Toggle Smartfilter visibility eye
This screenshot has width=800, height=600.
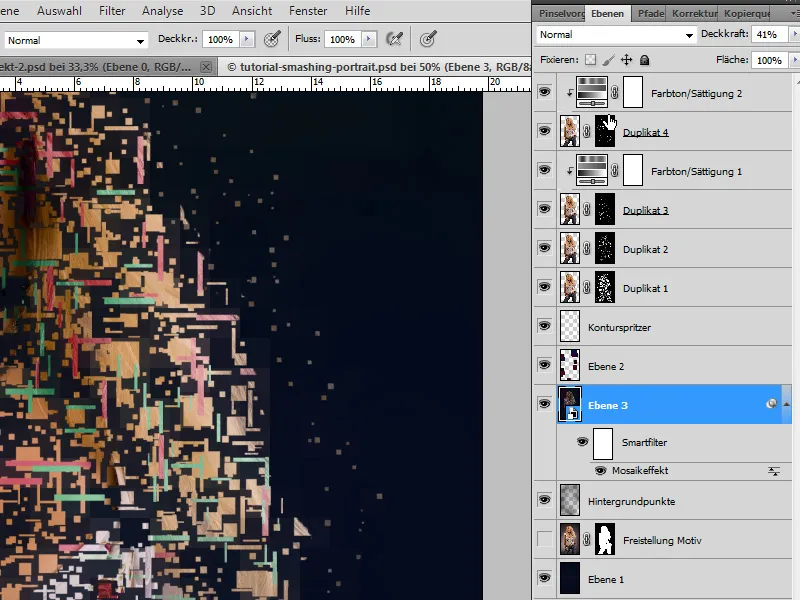[582, 442]
